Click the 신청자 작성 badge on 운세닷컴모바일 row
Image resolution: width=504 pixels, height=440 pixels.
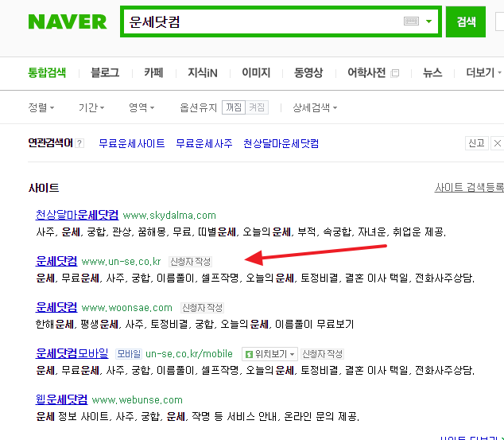pos(323,354)
